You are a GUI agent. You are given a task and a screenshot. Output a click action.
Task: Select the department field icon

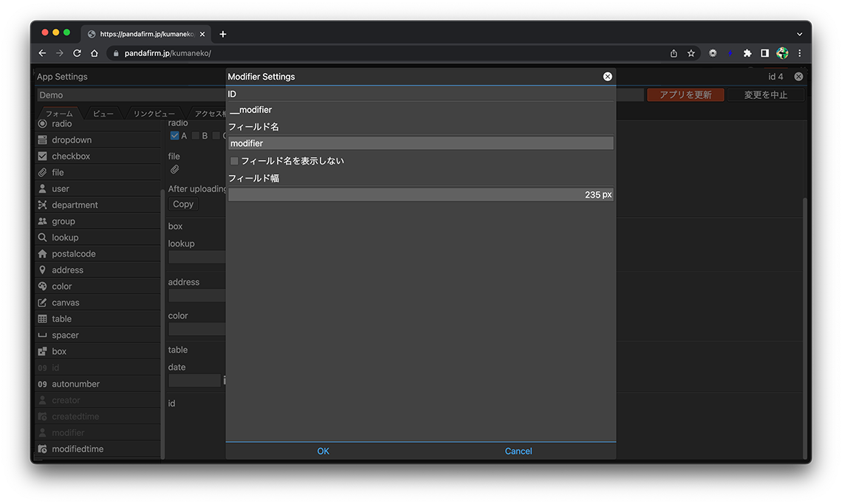(43, 205)
